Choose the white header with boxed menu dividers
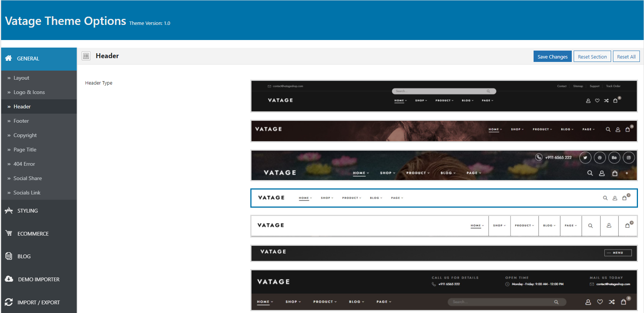 click(444, 226)
